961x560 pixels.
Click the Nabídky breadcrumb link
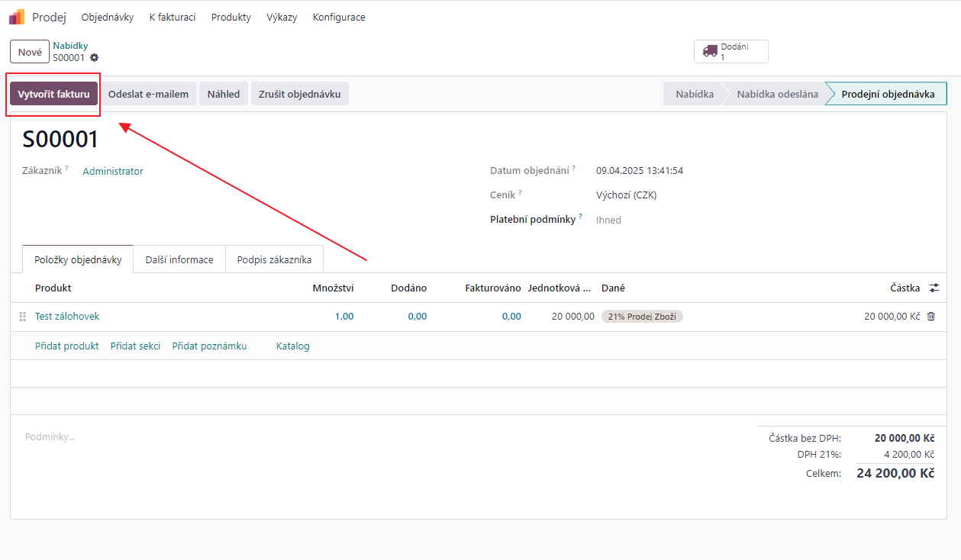click(70, 46)
